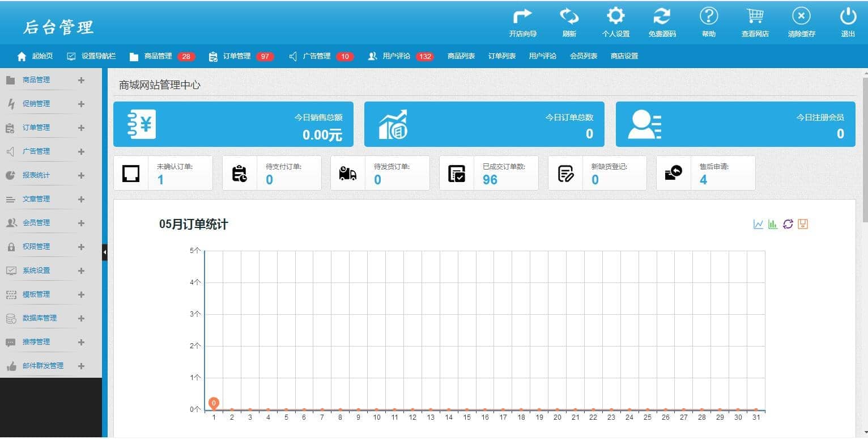Expand the 系统设置 sidebar section
The height and width of the screenshot is (439, 868).
(x=81, y=271)
